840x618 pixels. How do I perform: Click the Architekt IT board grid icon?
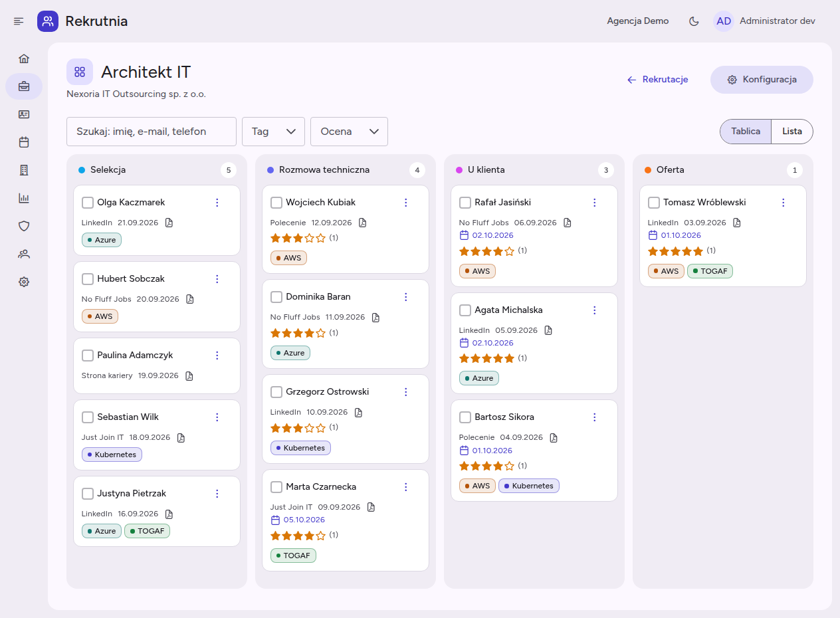(80, 72)
